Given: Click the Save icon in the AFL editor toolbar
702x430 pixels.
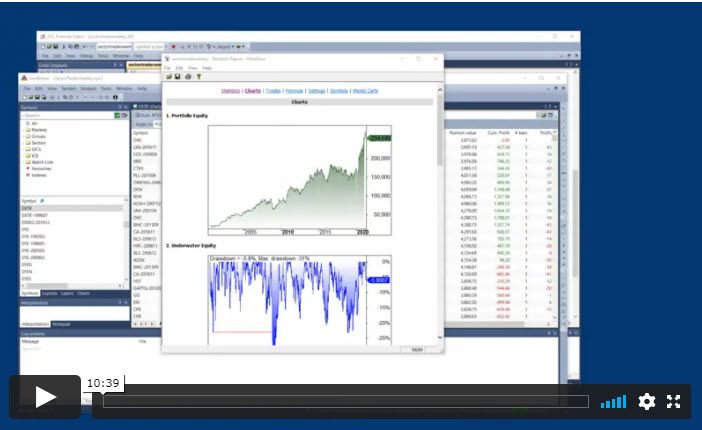Looking at the screenshot, I should coord(55,47).
